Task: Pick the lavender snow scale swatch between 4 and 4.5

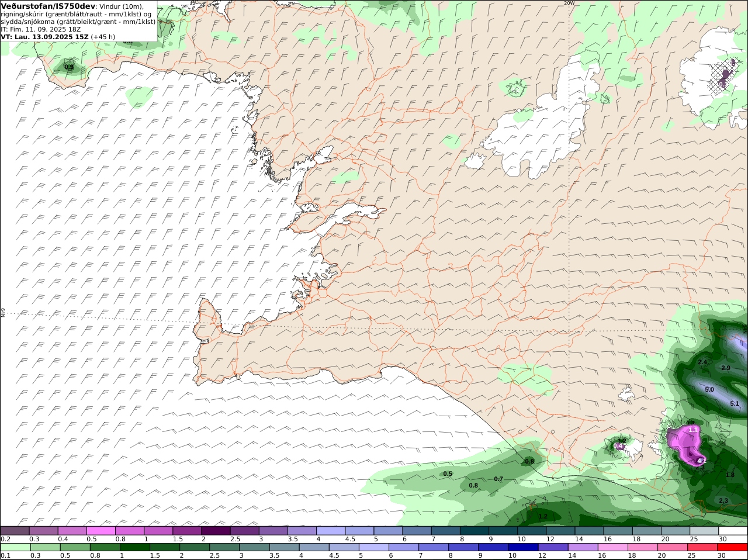Action: point(330,531)
